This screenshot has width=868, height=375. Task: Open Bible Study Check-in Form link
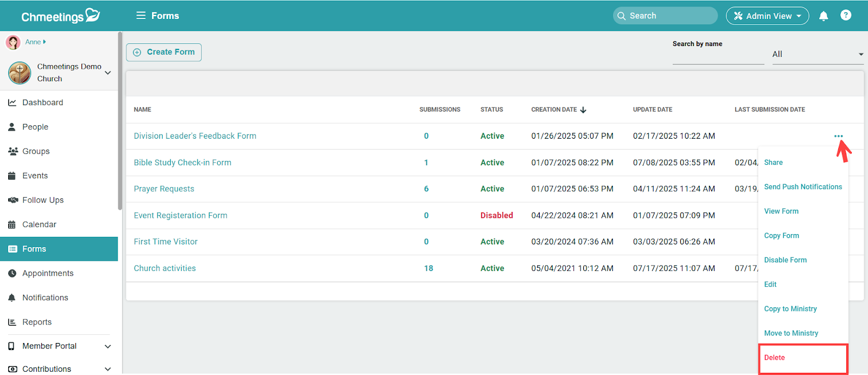coord(183,163)
